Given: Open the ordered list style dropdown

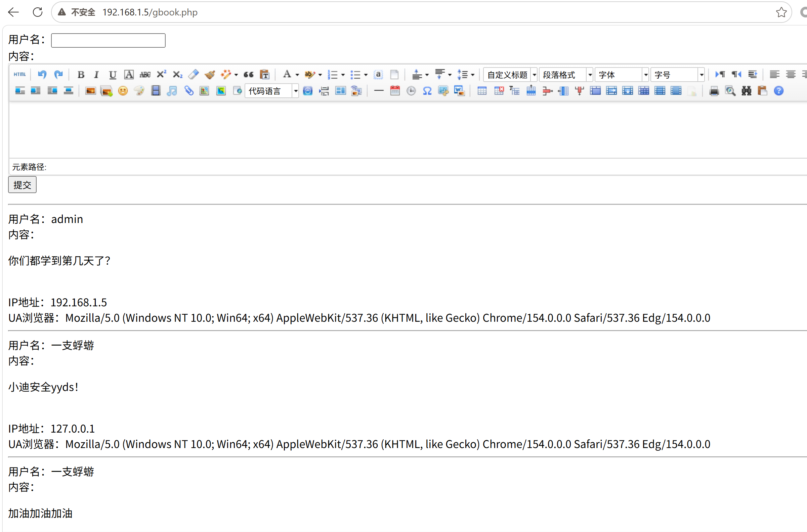Looking at the screenshot, I should (x=343, y=75).
